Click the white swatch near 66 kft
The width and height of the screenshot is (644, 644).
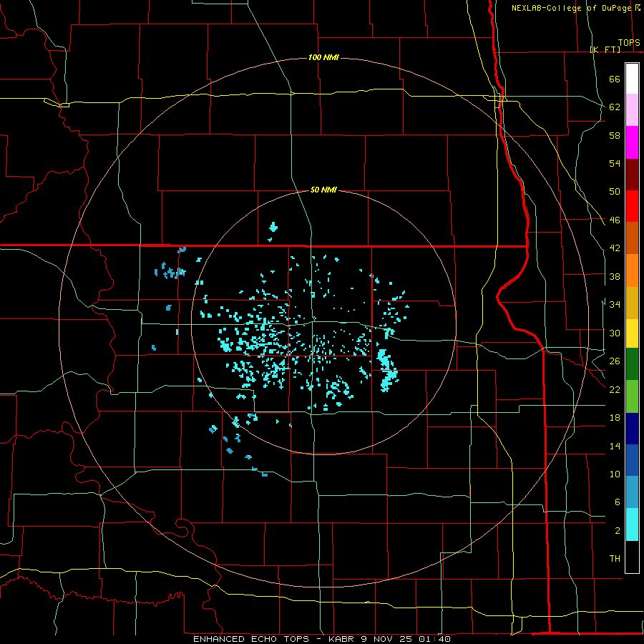632,79
